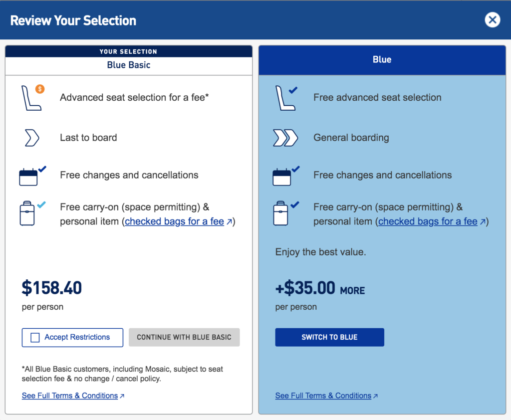Click the Blue fare header bar
511x420 pixels.
point(382,59)
